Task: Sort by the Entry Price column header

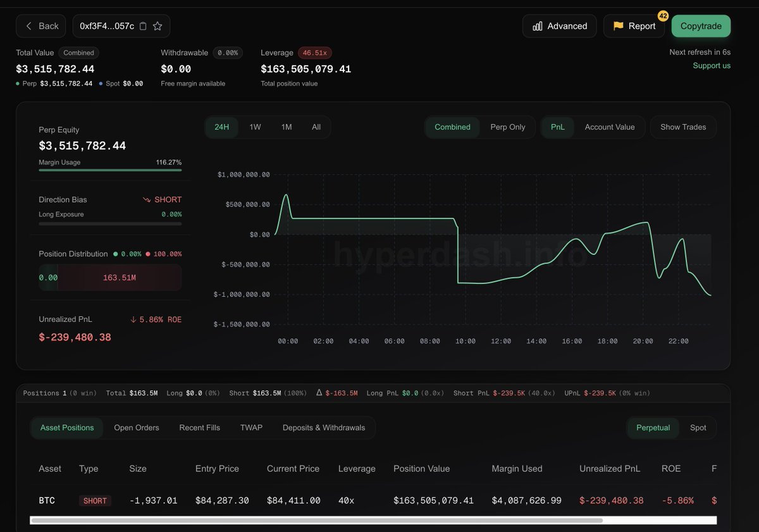Action: coord(217,469)
